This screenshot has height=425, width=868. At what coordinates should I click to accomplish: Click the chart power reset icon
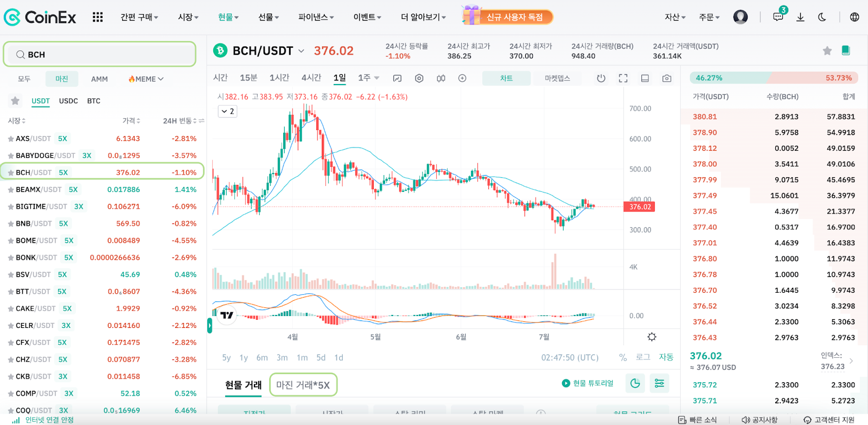[601, 78]
